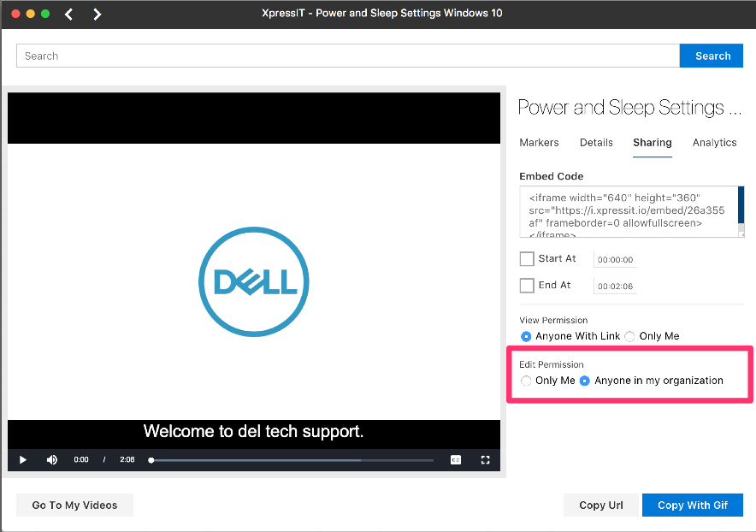This screenshot has width=756, height=532.
Task: Click the blue Search button
Action: coord(712,56)
